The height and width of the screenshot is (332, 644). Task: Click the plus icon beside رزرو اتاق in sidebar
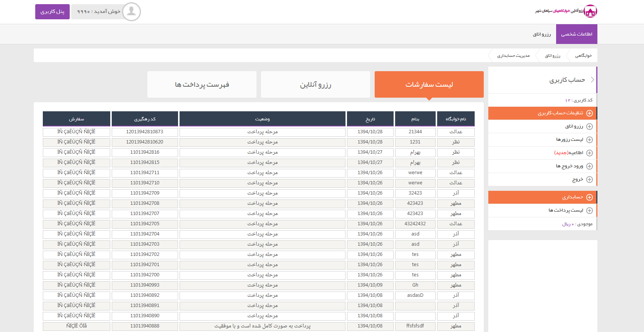click(589, 126)
